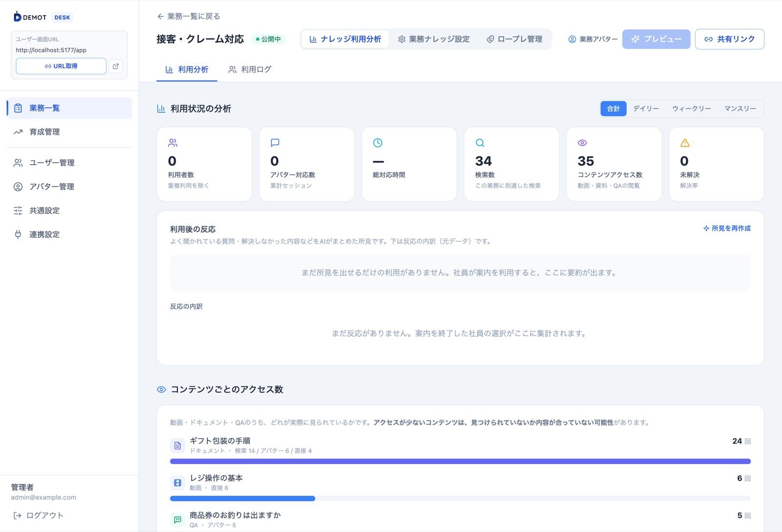Open 共通設定 in the sidebar
Image resolution: width=782 pixels, height=532 pixels.
[x=69, y=211]
